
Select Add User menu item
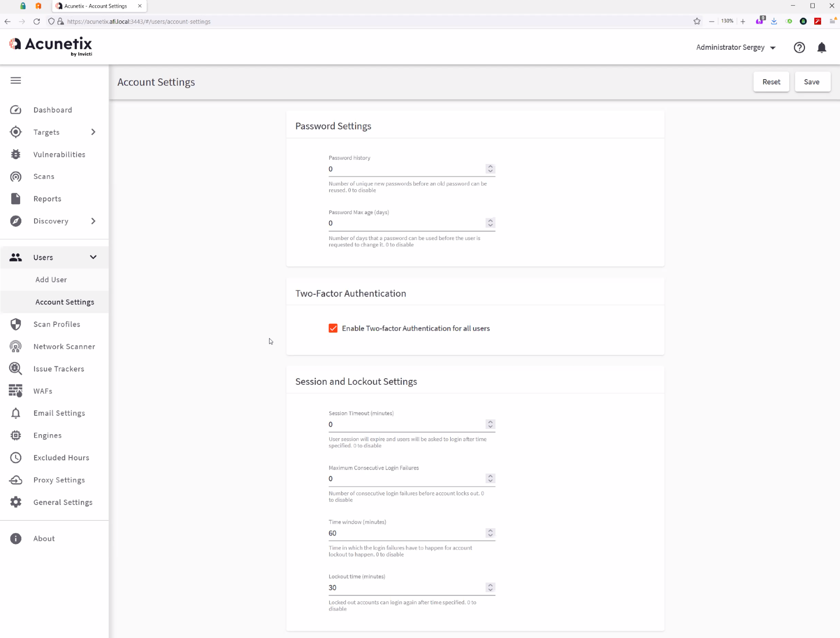tap(51, 280)
